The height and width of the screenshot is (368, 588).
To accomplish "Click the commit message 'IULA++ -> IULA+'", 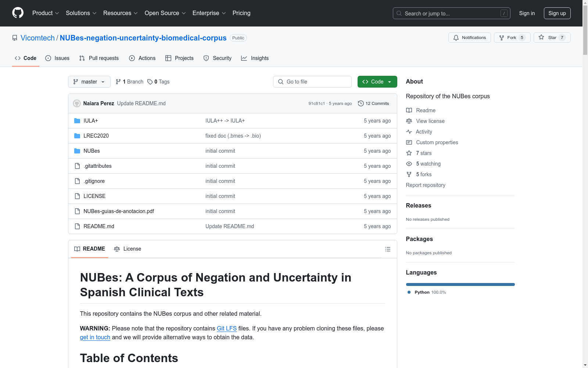I will 225,121.
